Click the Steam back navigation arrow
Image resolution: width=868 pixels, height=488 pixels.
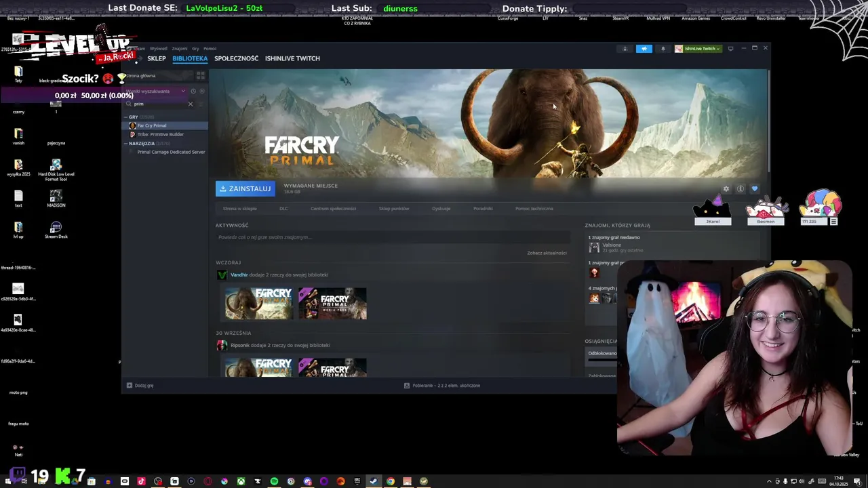tap(129, 58)
